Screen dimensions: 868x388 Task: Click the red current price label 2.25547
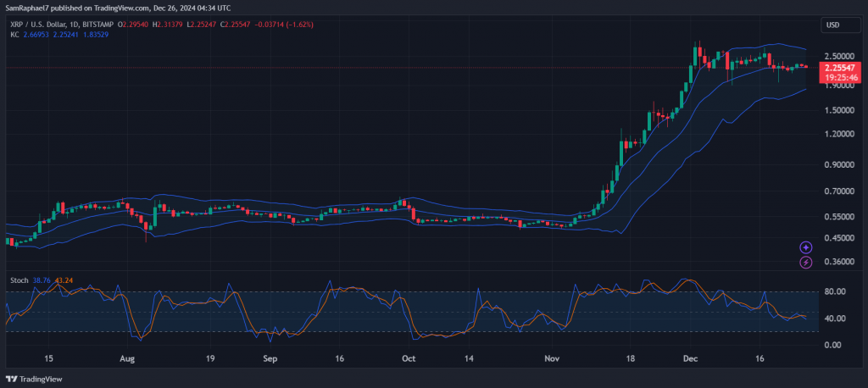[x=838, y=67]
